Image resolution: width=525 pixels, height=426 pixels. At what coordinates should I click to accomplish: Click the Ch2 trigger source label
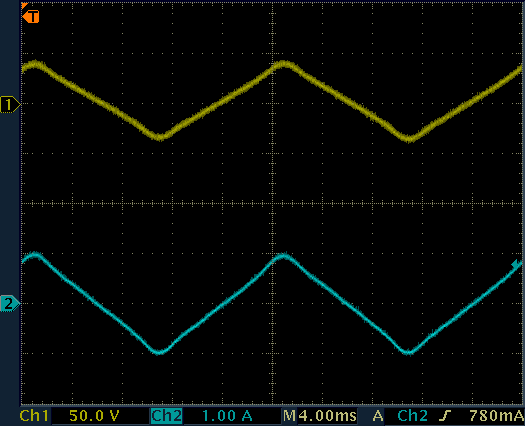pos(412,416)
